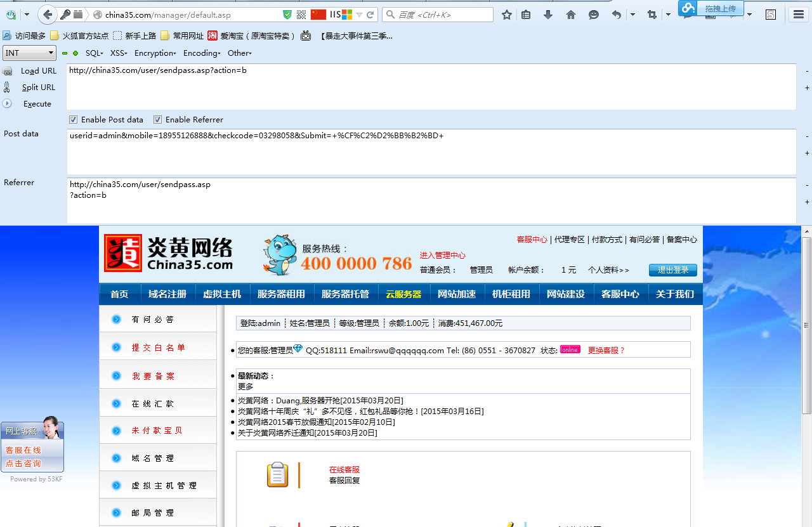Click Load URL in HackBar
The width and height of the screenshot is (812, 527).
pyautogui.click(x=39, y=71)
